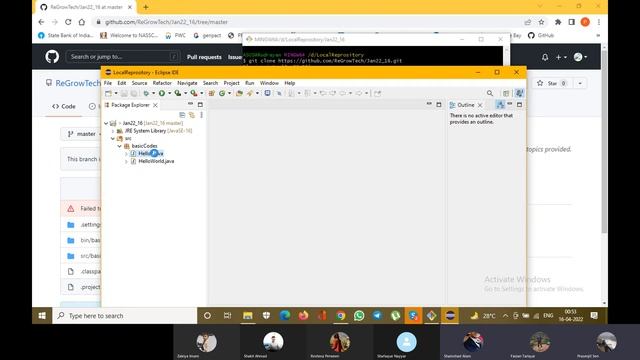Select the Java perspective icon at toolbar right
Screen dimensions: 640x360
(519, 93)
